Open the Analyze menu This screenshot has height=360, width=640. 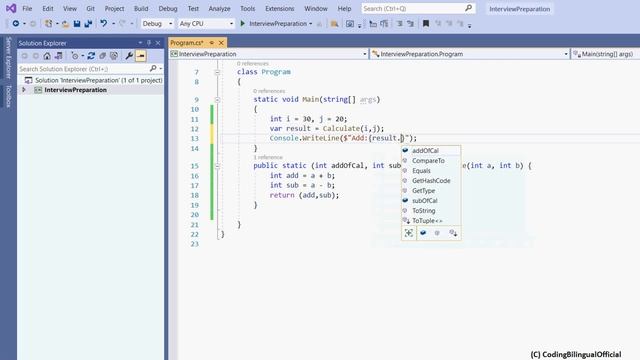[219, 9]
